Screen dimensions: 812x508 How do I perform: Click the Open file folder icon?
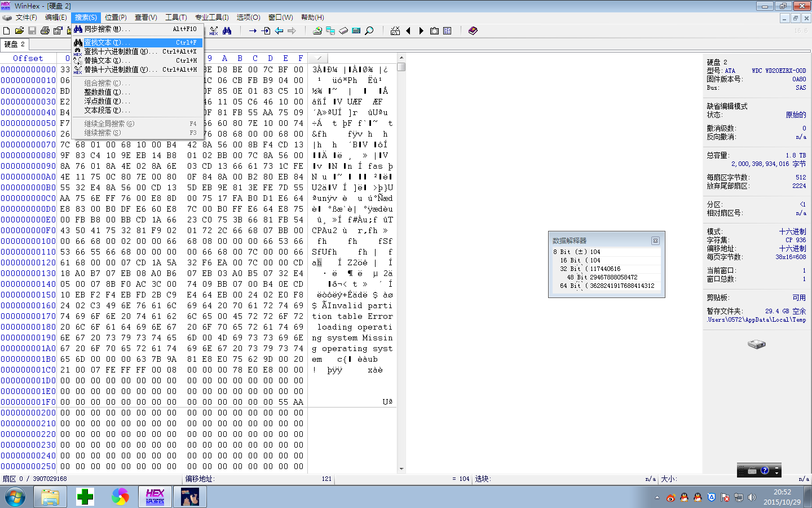point(19,30)
